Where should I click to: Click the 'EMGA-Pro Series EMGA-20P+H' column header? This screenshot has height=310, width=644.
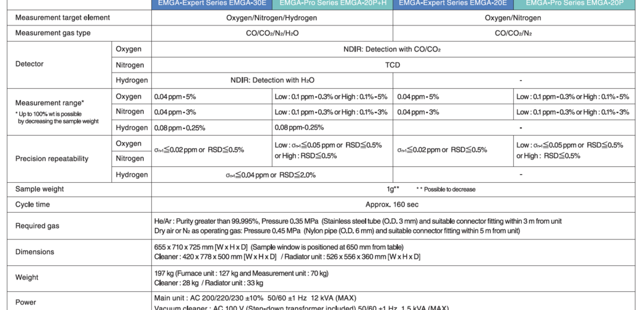pyautogui.click(x=333, y=4)
